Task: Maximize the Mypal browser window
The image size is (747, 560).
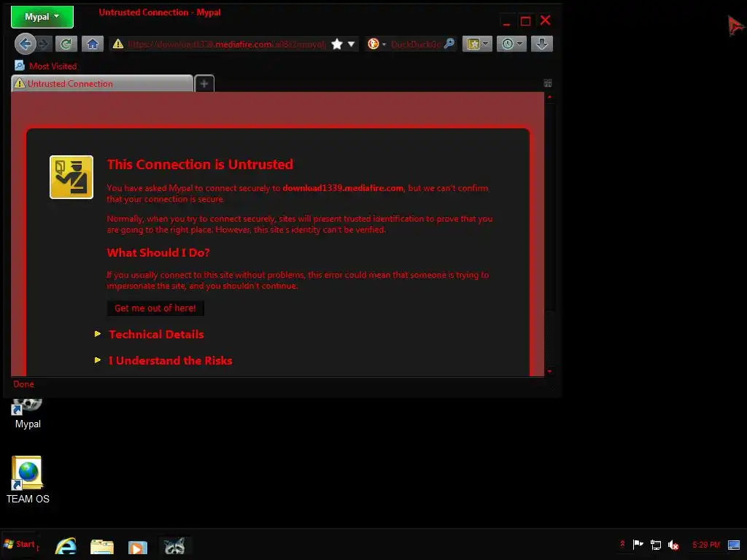Action: 525,21
